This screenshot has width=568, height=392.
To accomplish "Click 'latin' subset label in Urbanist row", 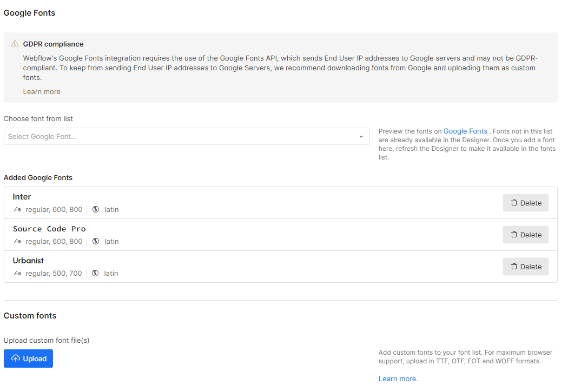I will point(111,273).
